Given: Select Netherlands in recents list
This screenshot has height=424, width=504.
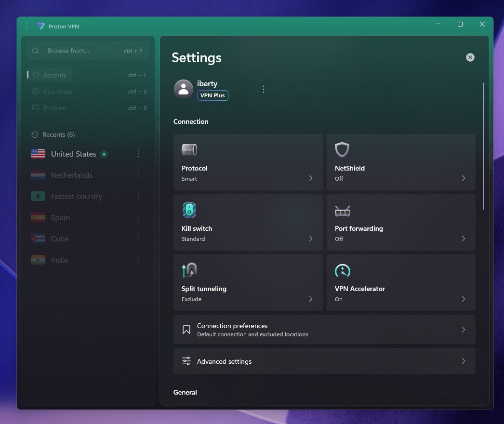Looking at the screenshot, I should point(88,175).
